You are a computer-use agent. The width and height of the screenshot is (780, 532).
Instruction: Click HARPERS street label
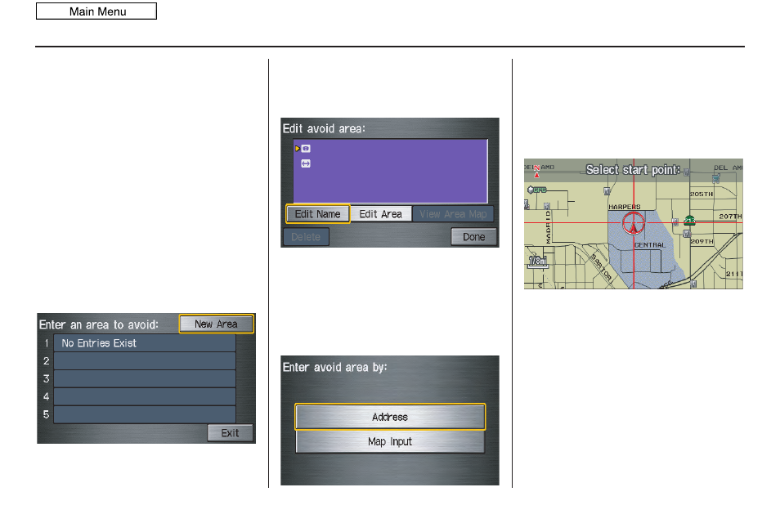point(625,207)
